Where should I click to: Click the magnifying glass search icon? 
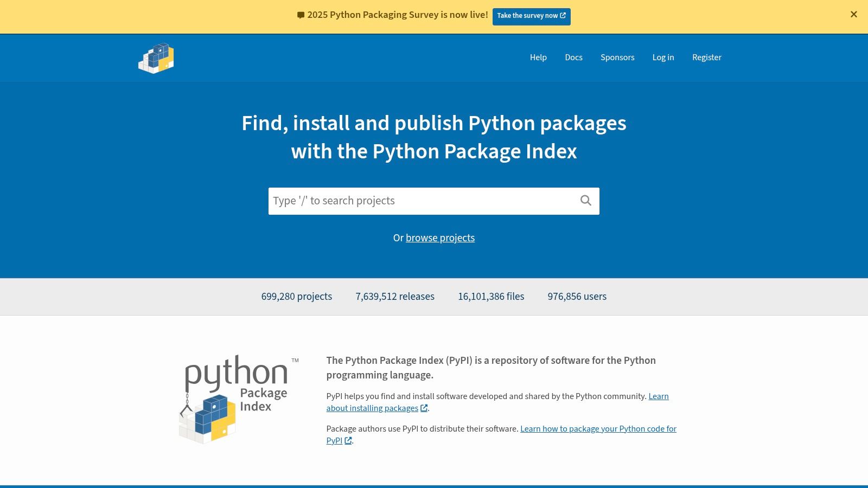click(585, 201)
